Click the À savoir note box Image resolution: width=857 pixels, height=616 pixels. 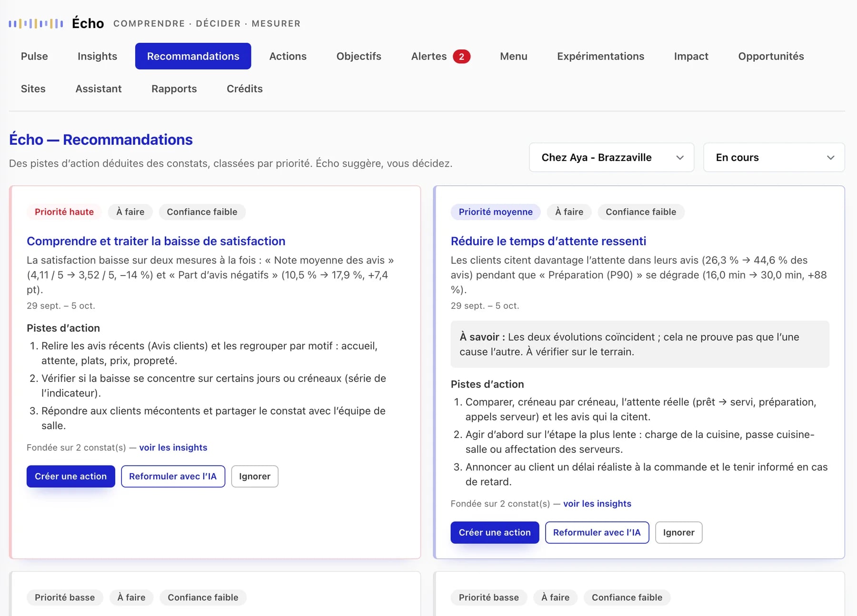pos(639,344)
